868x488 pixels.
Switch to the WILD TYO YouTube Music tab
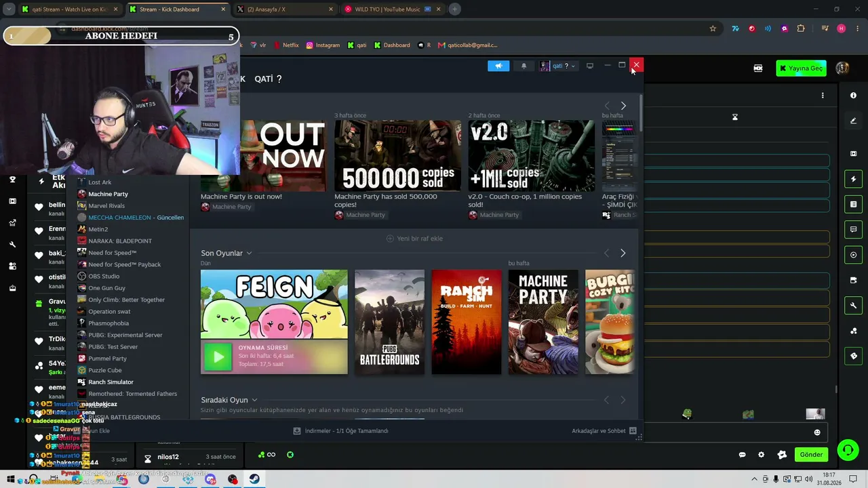tap(392, 9)
